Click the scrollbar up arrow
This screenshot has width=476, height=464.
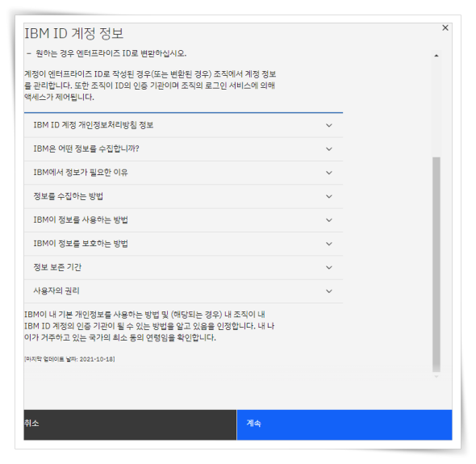point(436,56)
